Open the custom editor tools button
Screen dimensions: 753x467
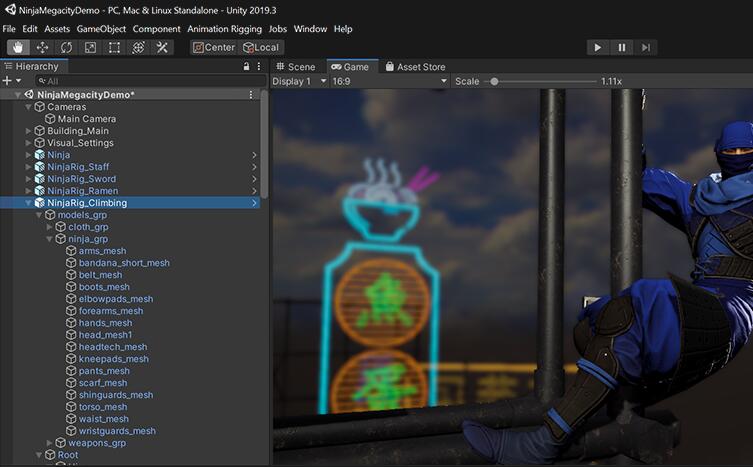pos(162,47)
